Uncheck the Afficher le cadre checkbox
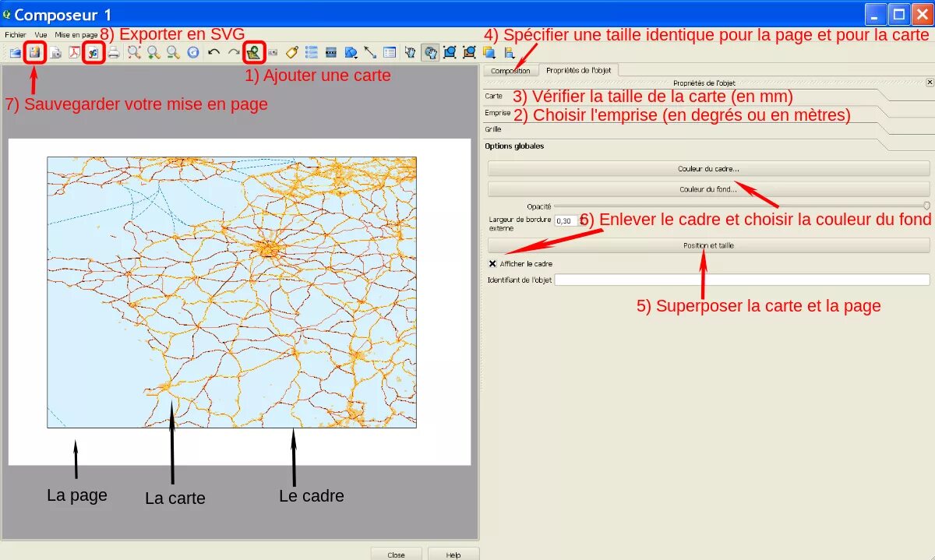The image size is (935, 560). click(x=492, y=264)
